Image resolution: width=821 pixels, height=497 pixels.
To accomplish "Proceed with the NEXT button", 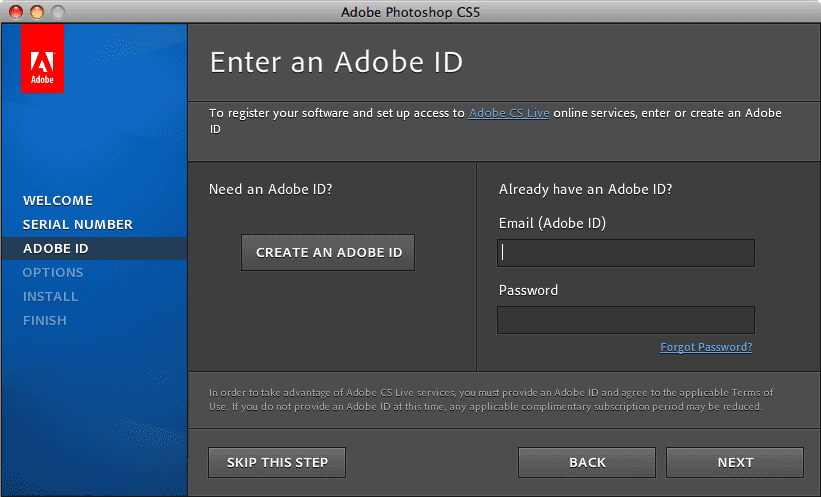I will click(x=735, y=462).
